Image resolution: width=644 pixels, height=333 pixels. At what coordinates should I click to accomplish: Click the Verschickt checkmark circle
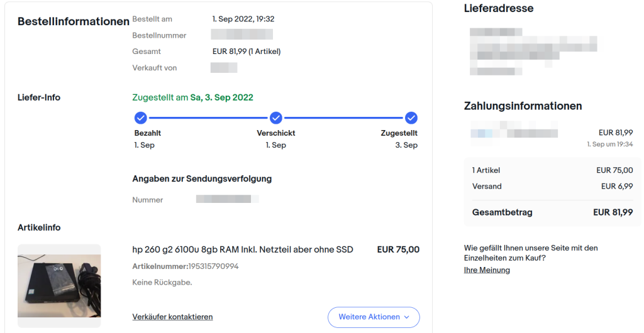[x=276, y=118]
